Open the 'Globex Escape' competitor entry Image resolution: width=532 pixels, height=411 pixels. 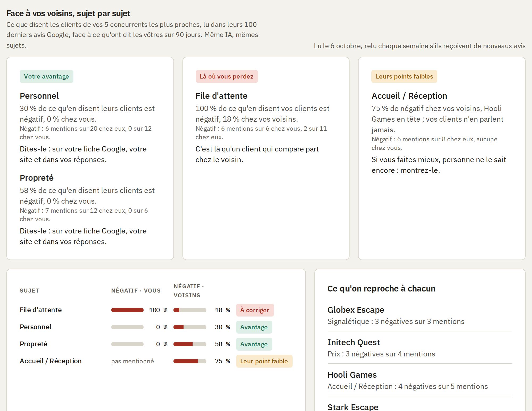pos(356,310)
